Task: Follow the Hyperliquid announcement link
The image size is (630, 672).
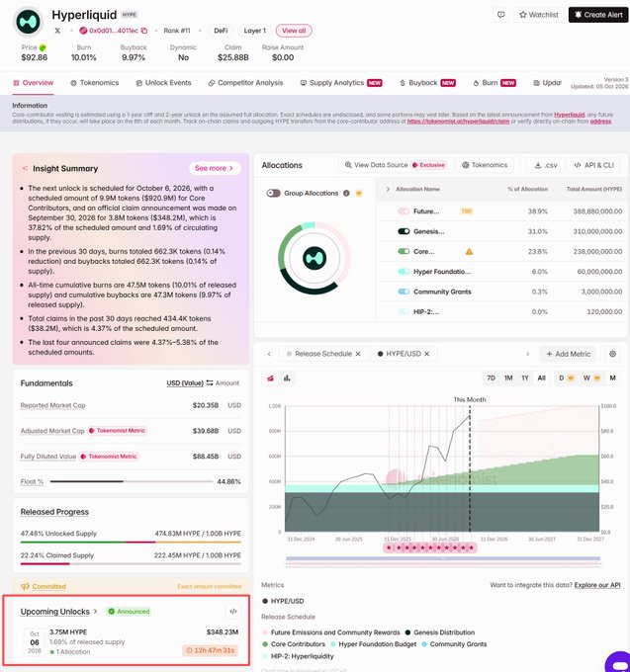Action: click(569, 115)
